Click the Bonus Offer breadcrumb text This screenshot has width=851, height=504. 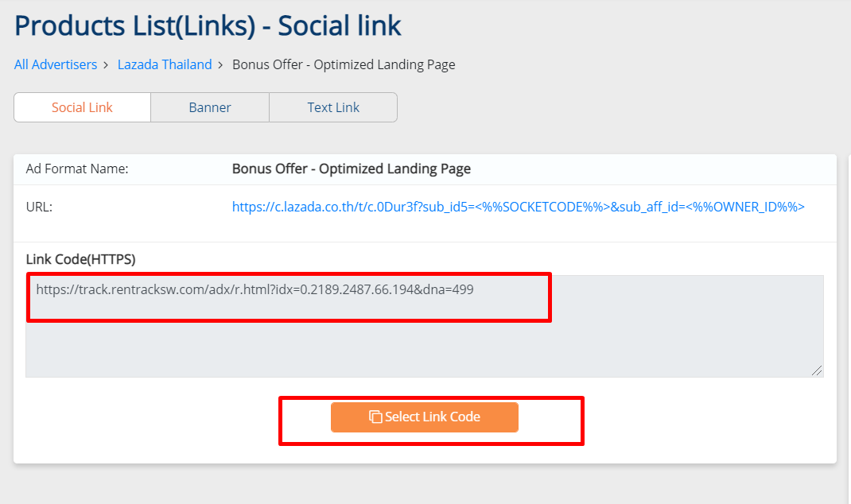pos(344,64)
